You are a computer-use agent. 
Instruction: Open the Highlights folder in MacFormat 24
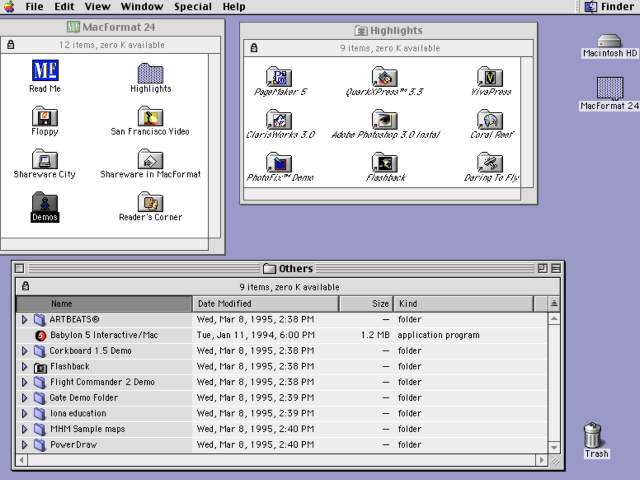150,73
